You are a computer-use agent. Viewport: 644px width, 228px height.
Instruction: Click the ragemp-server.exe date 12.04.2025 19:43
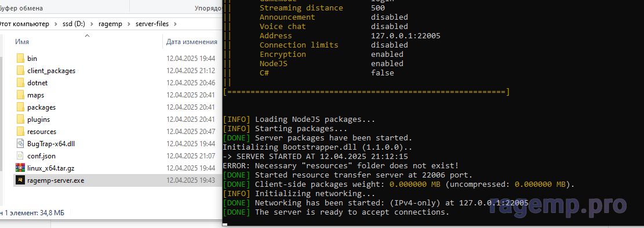point(191,180)
